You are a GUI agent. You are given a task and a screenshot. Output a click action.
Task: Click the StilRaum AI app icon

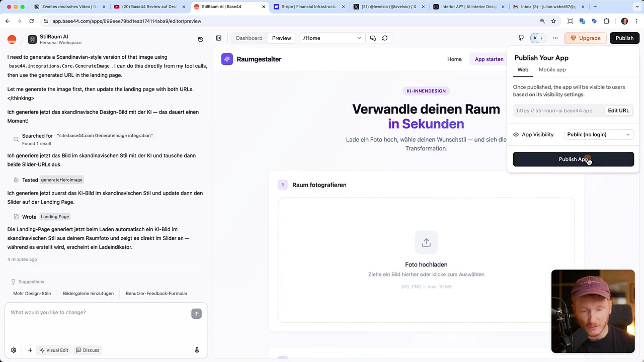point(32,39)
